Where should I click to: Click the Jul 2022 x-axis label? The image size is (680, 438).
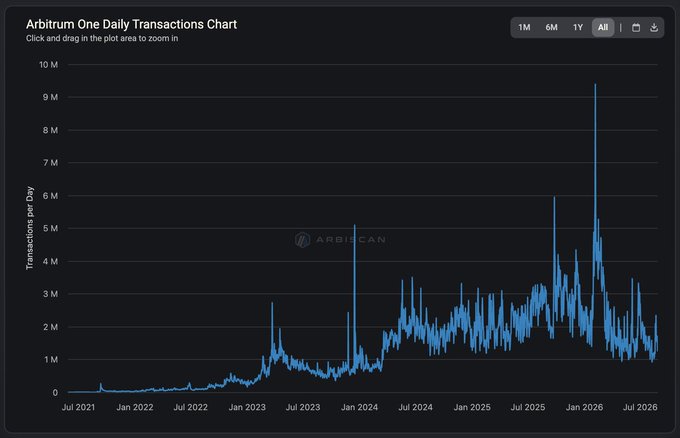coord(190,407)
